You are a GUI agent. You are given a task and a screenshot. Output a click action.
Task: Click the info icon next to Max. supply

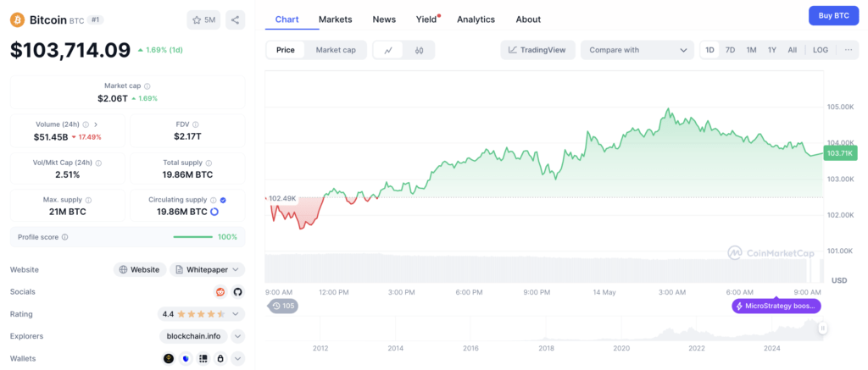pos(88,200)
